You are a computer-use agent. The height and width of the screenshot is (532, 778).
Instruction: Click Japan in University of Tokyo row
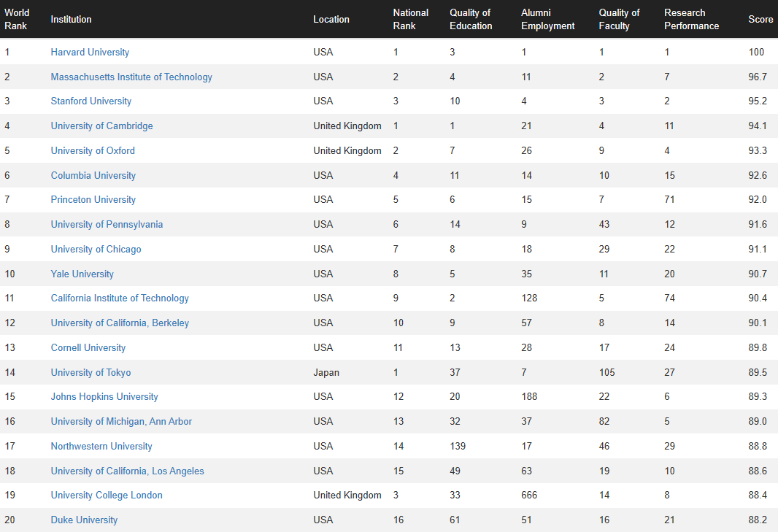326,373
